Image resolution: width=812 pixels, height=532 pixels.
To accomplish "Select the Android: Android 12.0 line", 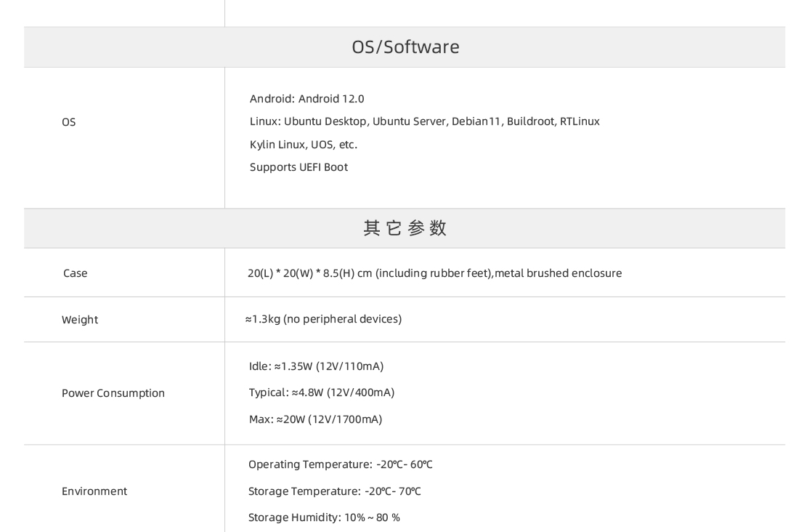I will 306,99.
